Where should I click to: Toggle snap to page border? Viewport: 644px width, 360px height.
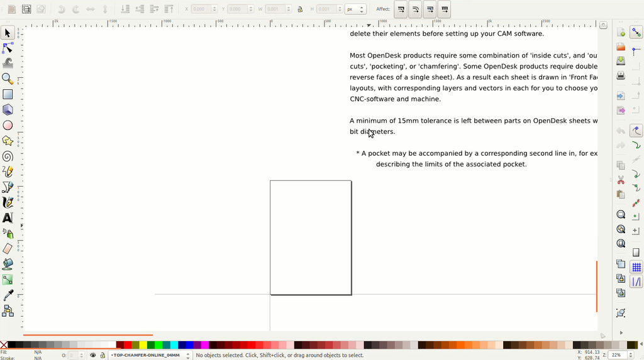coord(636,253)
